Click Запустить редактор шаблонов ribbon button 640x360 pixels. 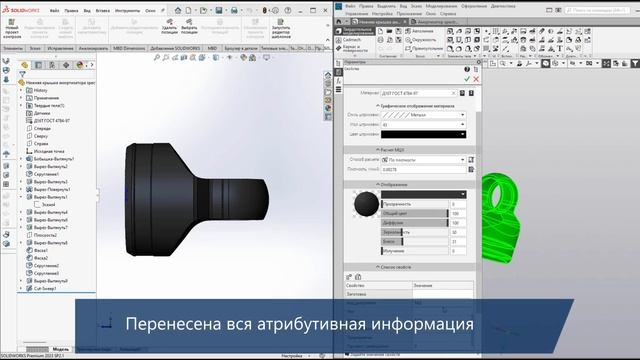(x=281, y=29)
